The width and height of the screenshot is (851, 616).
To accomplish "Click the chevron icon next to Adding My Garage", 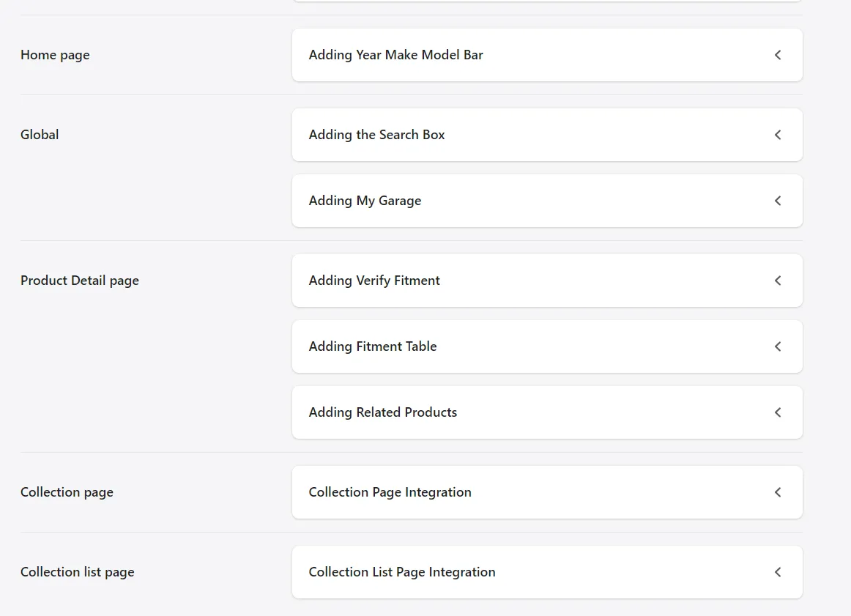I will pos(778,201).
